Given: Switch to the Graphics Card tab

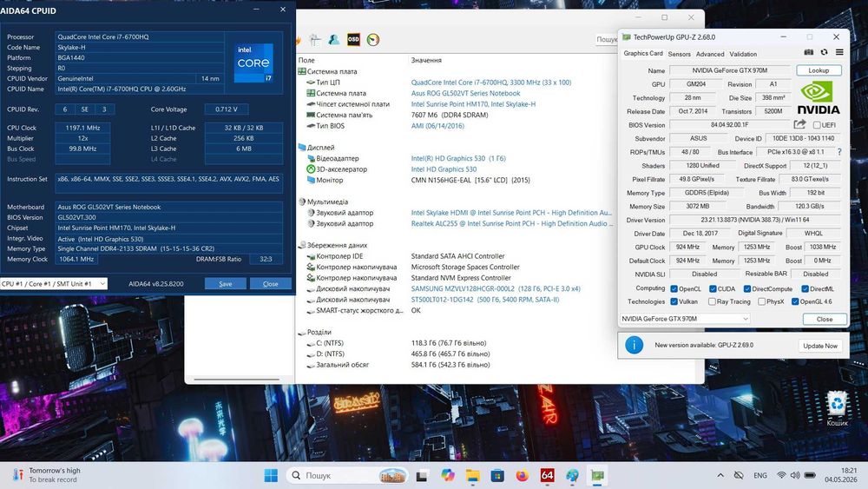Looking at the screenshot, I should (642, 54).
